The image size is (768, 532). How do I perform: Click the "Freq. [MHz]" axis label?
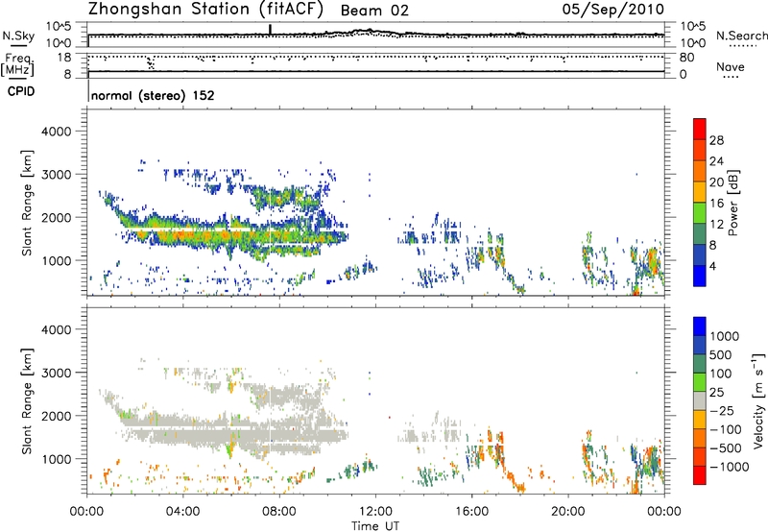pos(17,64)
